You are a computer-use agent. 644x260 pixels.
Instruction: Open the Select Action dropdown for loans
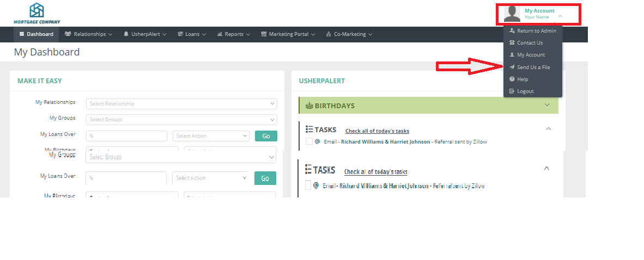coord(211,136)
